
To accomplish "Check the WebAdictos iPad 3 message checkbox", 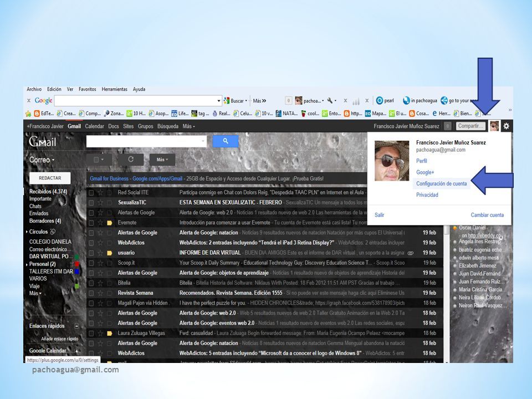I will 91,243.
